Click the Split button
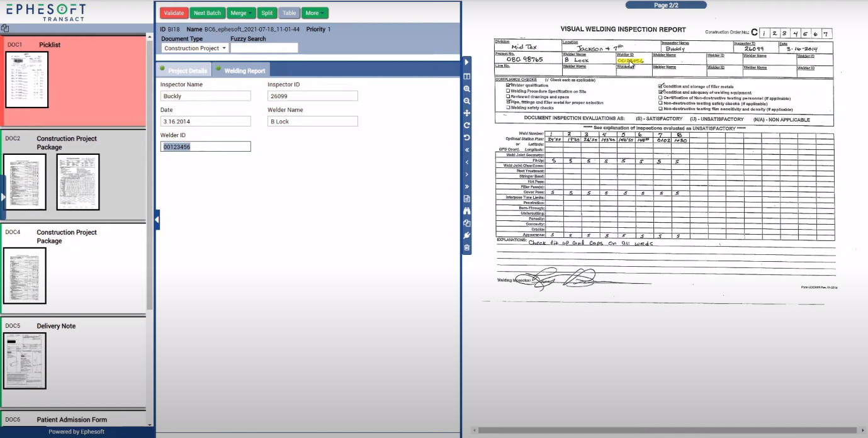The image size is (868, 438). [x=267, y=13]
